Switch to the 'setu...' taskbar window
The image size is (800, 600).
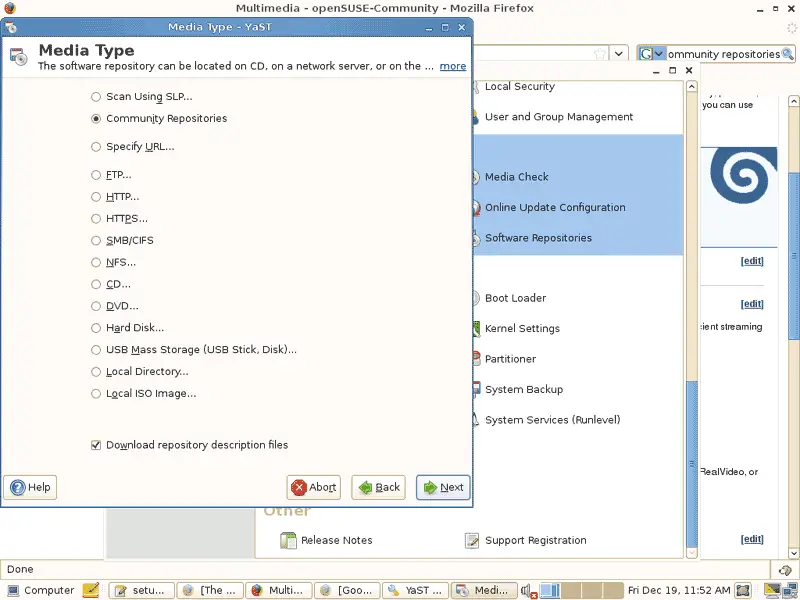pyautogui.click(x=141, y=590)
